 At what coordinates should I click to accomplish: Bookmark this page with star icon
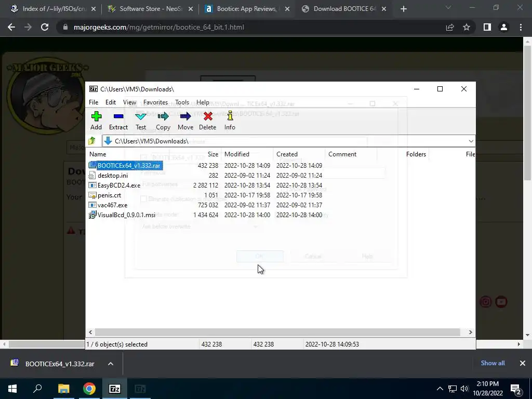coord(467,27)
